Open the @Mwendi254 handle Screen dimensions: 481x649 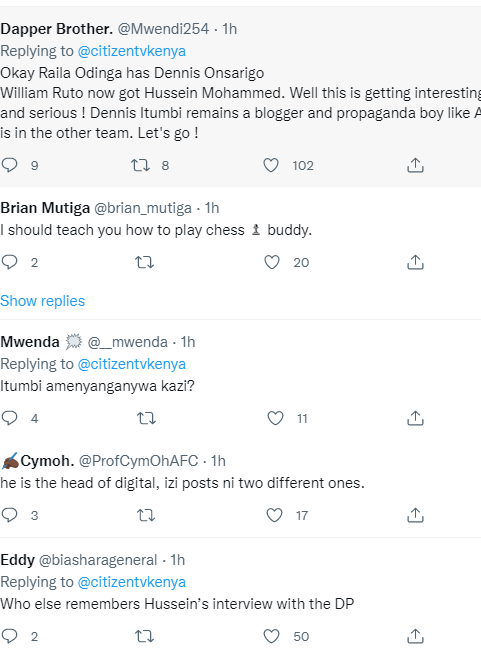(164, 29)
